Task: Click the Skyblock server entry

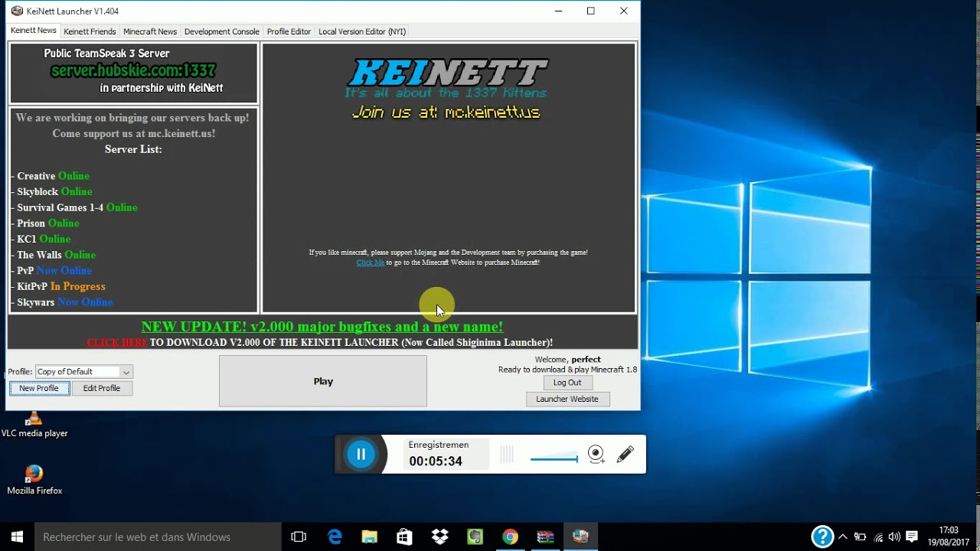Action: pos(52,192)
